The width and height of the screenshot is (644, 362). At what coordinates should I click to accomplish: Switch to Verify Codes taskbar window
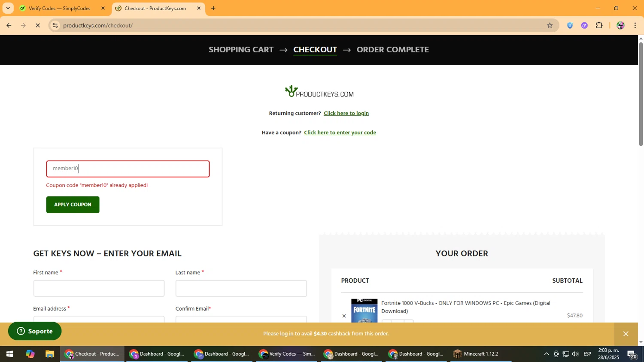point(287,354)
